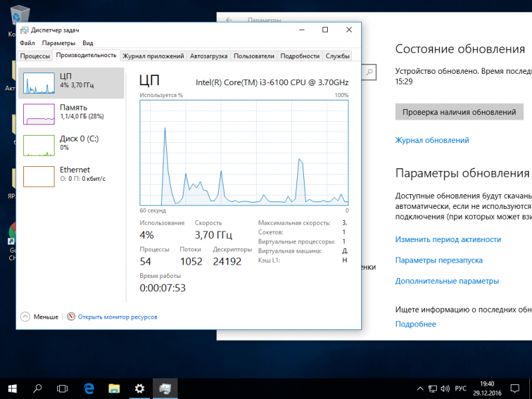This screenshot has width=532, height=399.
Task: Click the 4% usage value
Action: point(146,235)
